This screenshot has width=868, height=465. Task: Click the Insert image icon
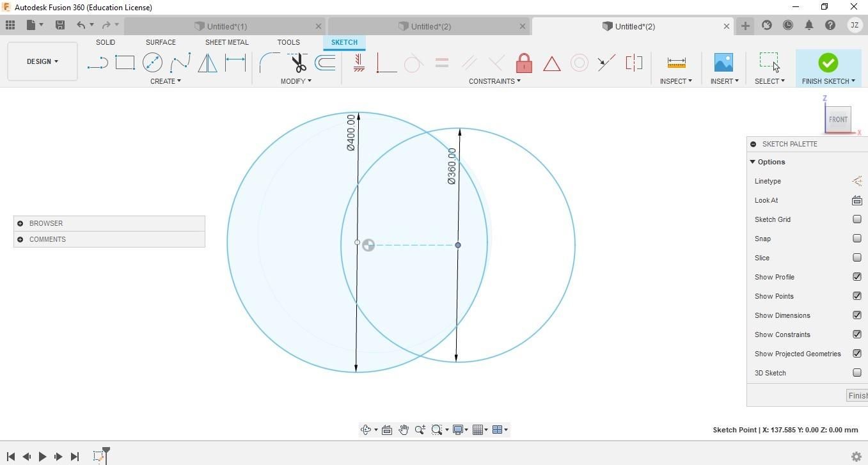[x=723, y=63]
